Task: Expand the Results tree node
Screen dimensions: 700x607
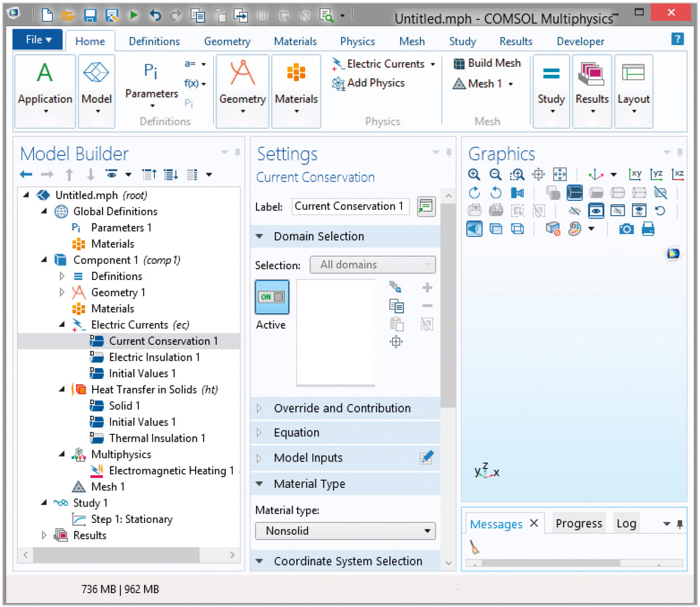Action: (44, 535)
